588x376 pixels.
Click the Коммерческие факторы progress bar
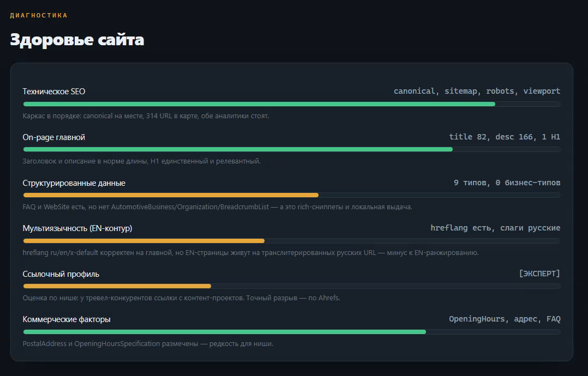[292, 332]
